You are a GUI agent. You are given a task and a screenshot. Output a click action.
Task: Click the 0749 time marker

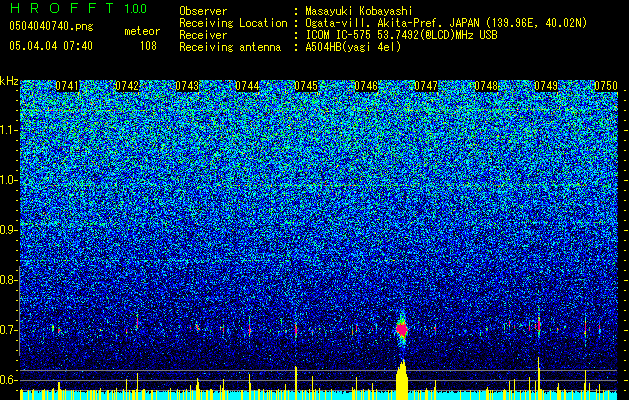(546, 86)
